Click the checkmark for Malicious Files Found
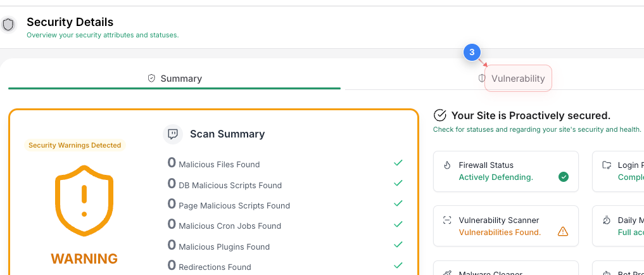 pyautogui.click(x=398, y=163)
